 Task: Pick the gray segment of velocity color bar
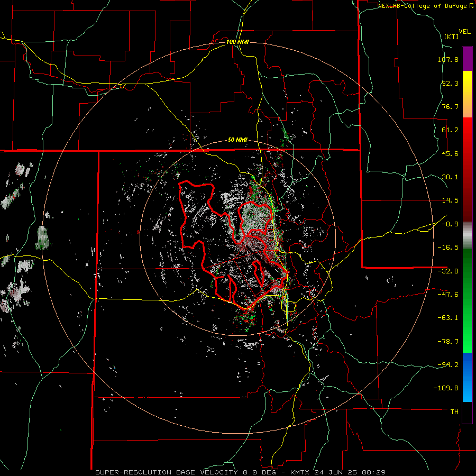pyautogui.click(x=467, y=235)
